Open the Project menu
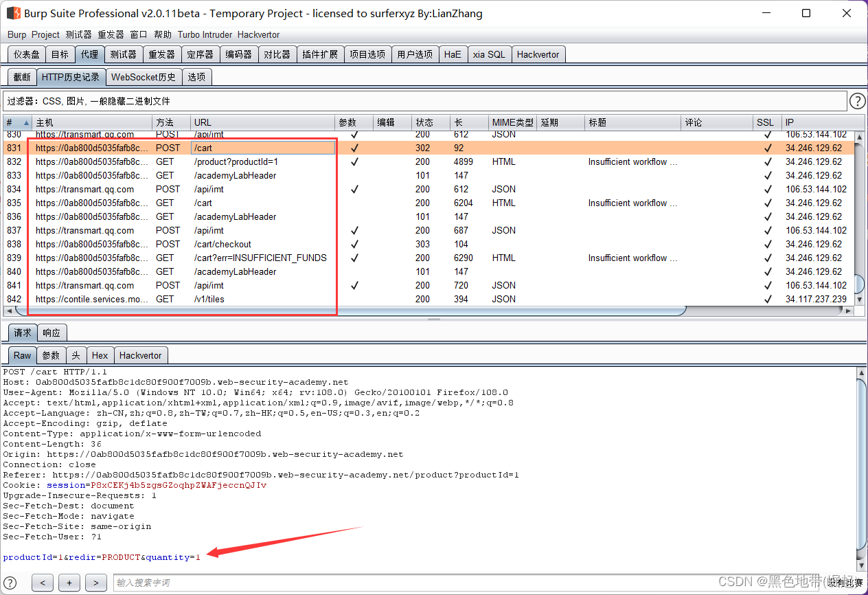 point(45,34)
